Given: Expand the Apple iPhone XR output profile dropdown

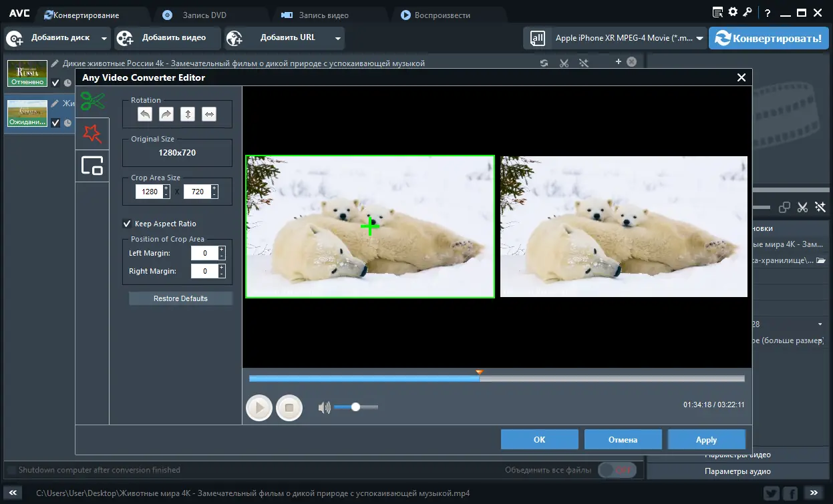Looking at the screenshot, I should point(699,39).
